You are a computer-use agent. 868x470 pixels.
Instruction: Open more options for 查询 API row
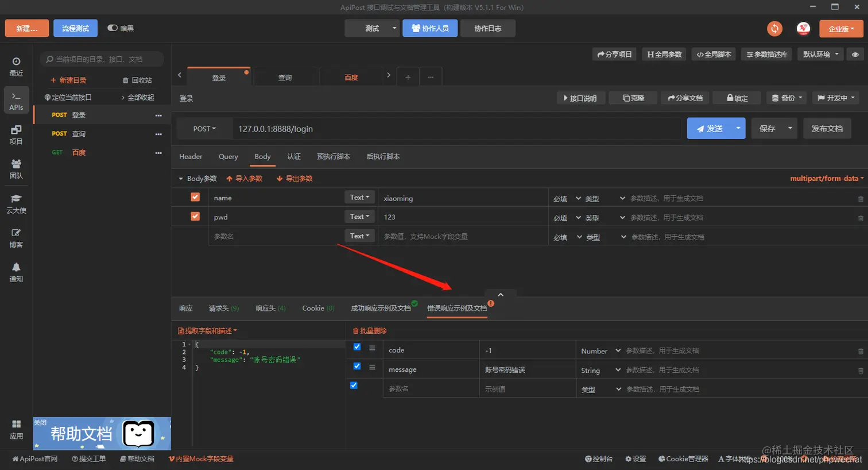click(x=158, y=134)
